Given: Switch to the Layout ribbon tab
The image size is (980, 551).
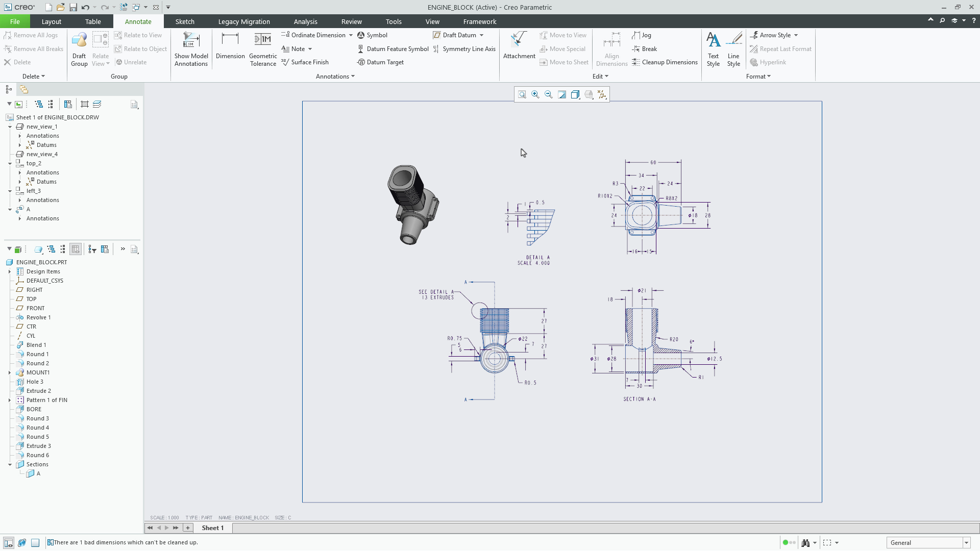Looking at the screenshot, I should click(51, 21).
